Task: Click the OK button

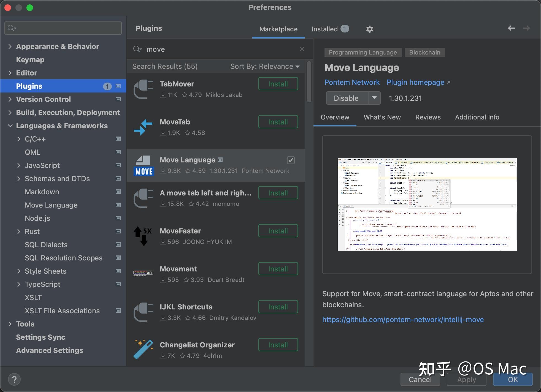Action: coord(513,379)
